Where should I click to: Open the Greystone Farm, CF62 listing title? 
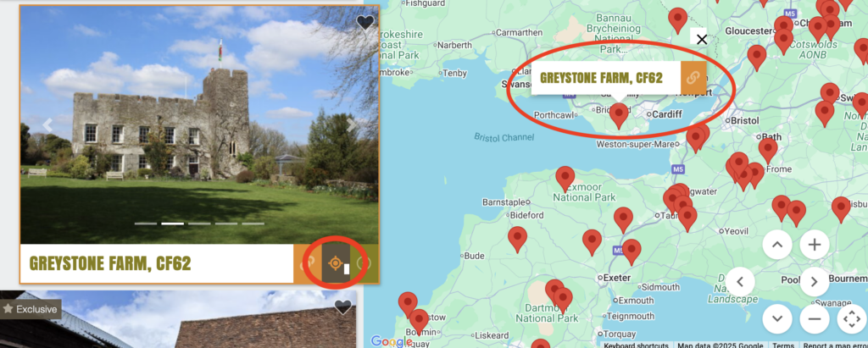pos(109,263)
